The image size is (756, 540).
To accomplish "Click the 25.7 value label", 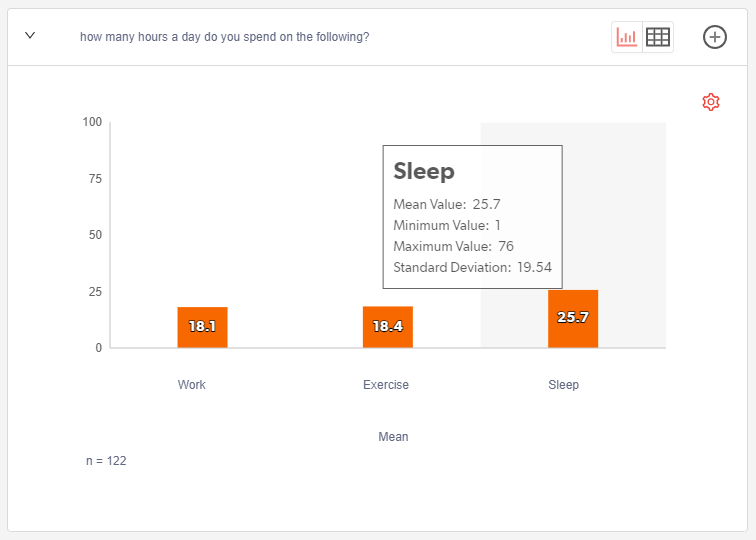I will click(x=573, y=317).
